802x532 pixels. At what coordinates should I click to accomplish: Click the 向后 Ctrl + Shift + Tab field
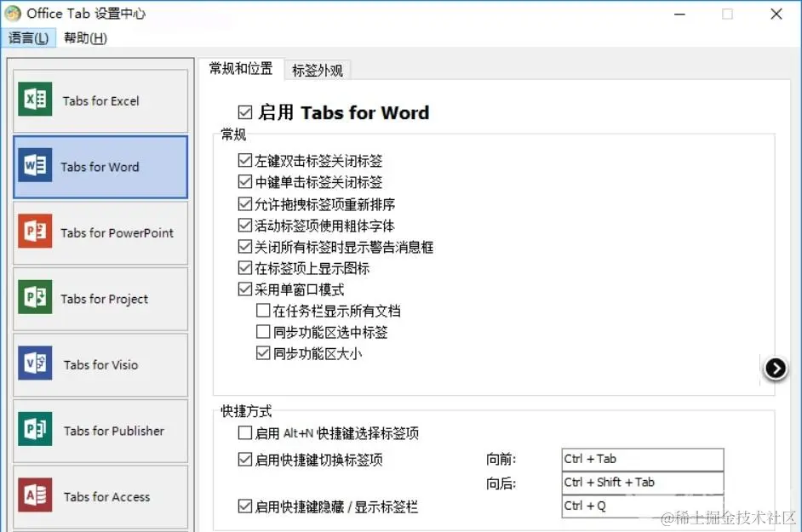pos(643,483)
